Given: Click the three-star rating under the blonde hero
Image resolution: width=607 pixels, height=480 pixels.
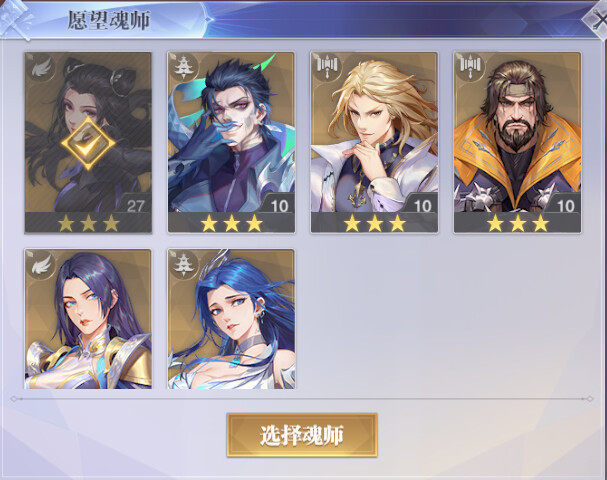Looking at the screenshot, I should [374, 224].
